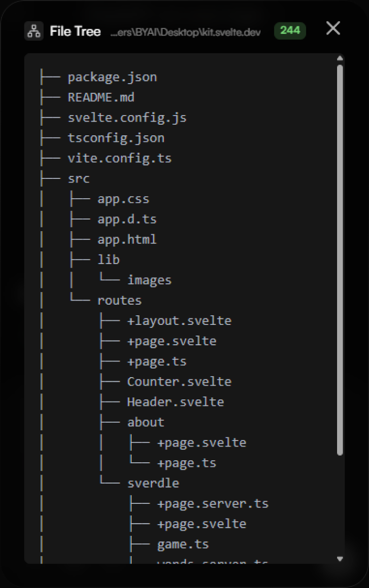
Task: Click the src folder entry
Action: [x=79, y=179]
